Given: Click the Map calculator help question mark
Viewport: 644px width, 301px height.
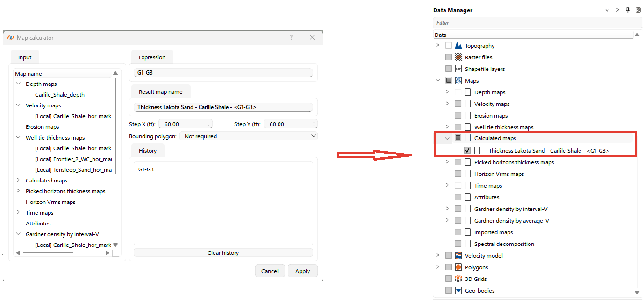Looking at the screenshot, I should coord(291,37).
